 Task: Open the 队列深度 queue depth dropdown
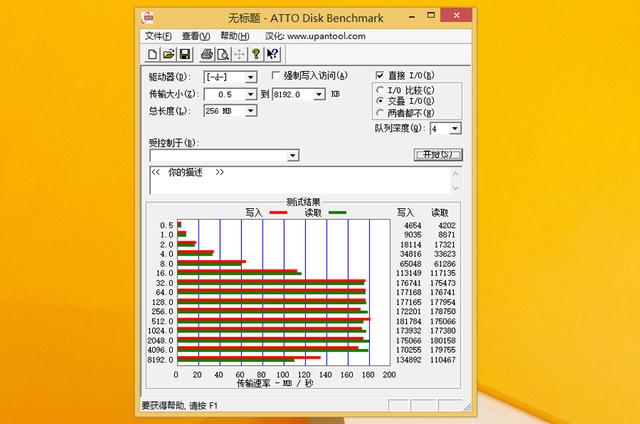click(455, 129)
